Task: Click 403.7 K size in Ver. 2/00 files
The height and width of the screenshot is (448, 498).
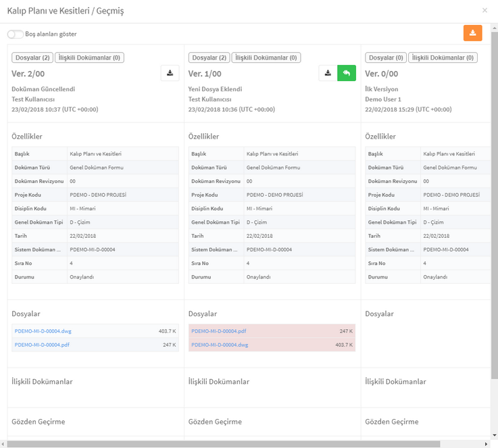Action: coord(167,331)
